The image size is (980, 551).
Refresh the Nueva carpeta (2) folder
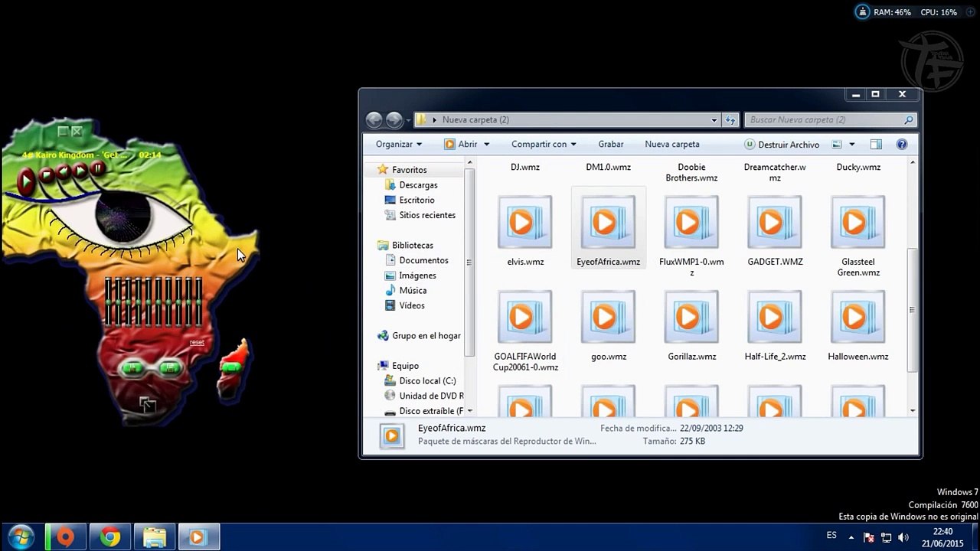[730, 120]
